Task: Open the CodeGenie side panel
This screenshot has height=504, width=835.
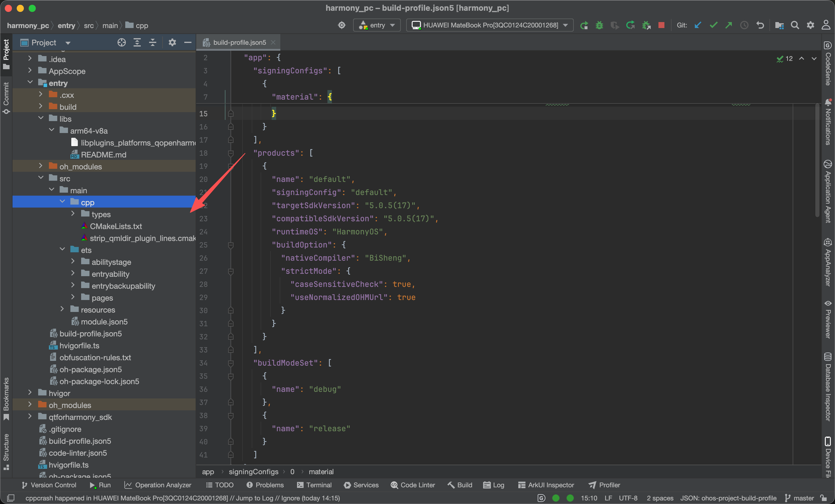Action: coord(828,64)
